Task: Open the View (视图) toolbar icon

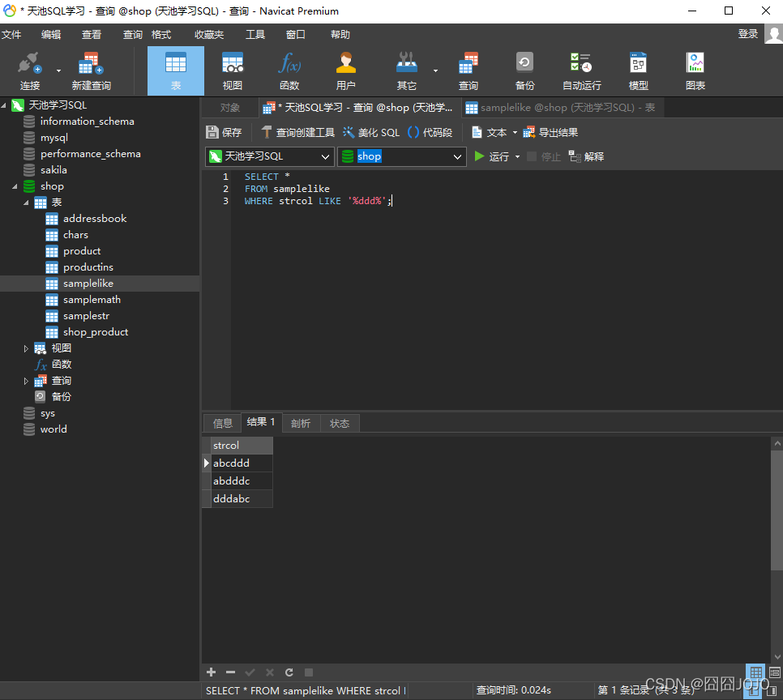Action: (232, 71)
